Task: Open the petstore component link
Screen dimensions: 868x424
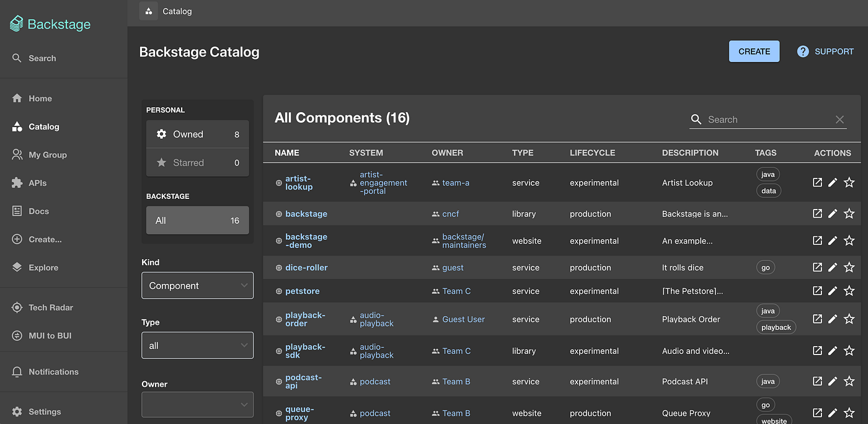Action: [x=303, y=291]
